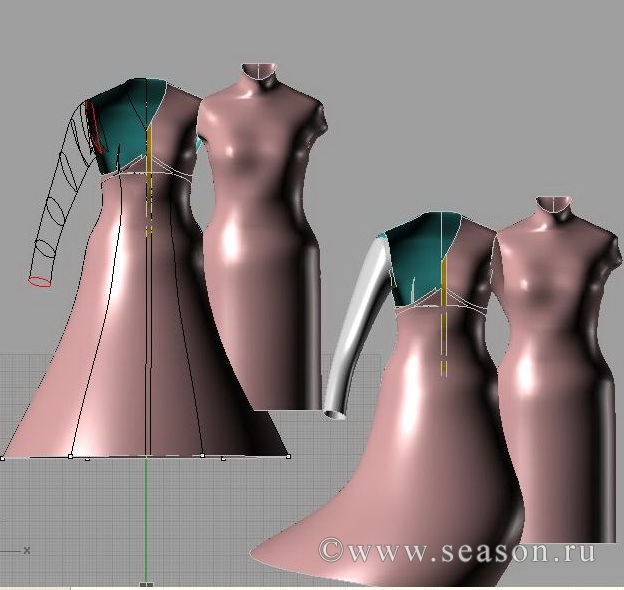Select the red ellipse at the wireframe sleeve cuff
This screenshot has width=624, height=590.
coord(39,281)
